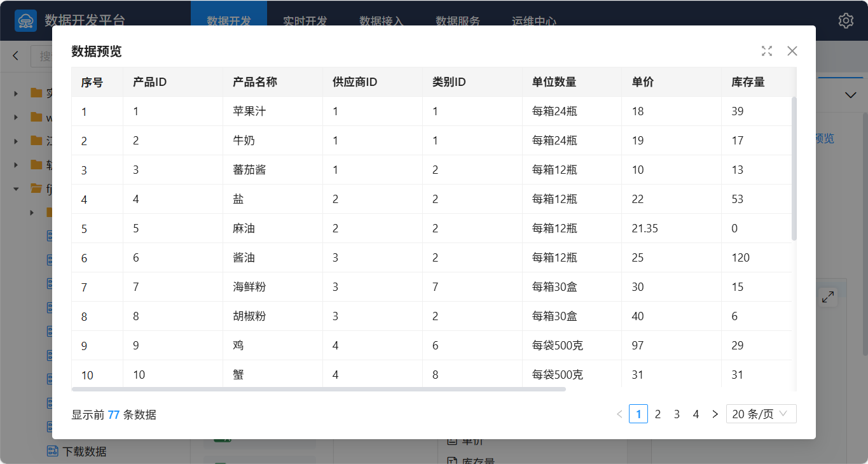The width and height of the screenshot is (868, 464).
Task: Click the horizontal scrollbar under the table
Action: [318, 389]
